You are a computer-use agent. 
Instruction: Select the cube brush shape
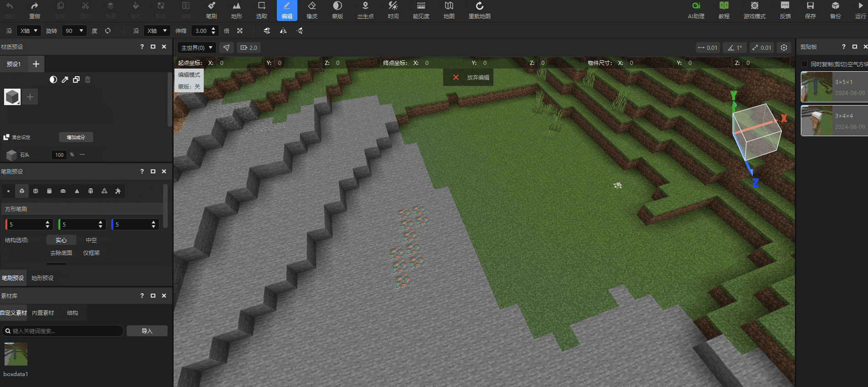pyautogui.click(x=22, y=191)
